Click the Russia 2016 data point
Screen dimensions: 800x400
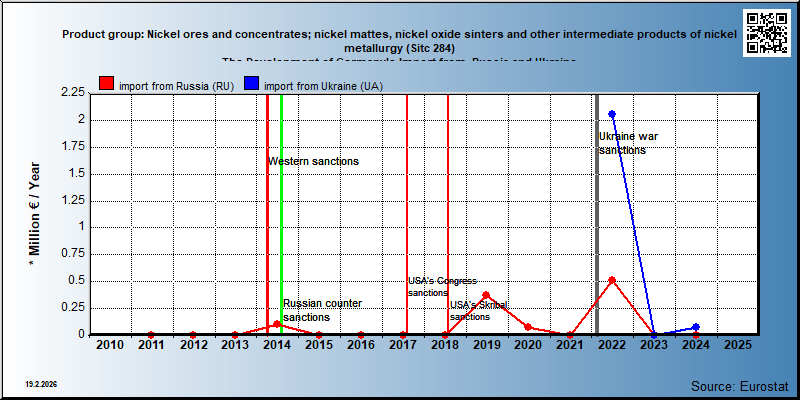coord(361,335)
